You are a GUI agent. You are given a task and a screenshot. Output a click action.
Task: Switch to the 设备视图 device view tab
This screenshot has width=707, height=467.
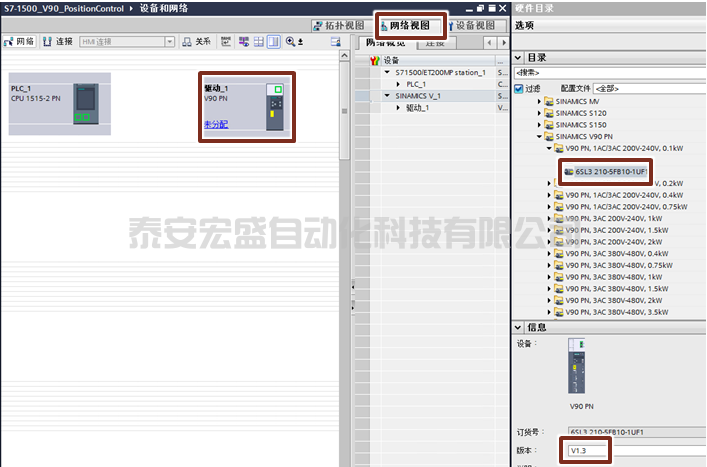[474, 26]
